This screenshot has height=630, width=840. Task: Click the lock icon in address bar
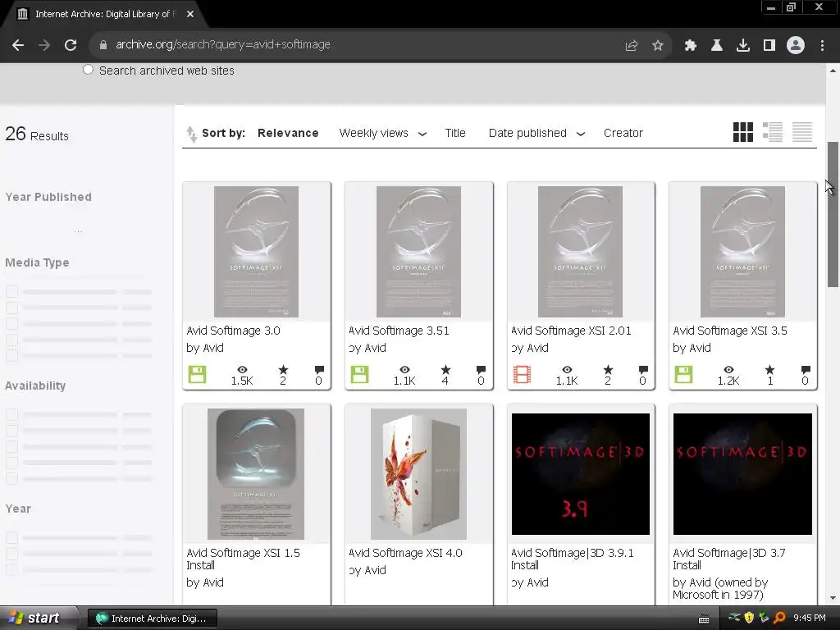pos(103,45)
